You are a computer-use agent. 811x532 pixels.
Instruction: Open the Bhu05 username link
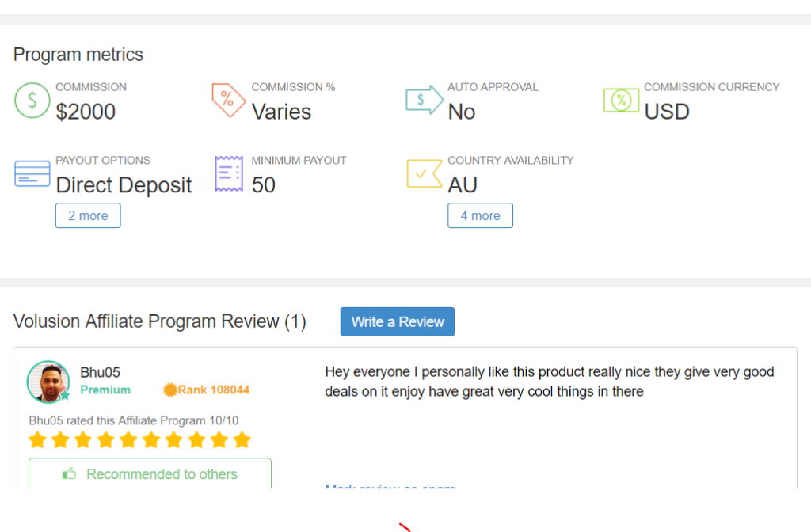click(x=100, y=372)
